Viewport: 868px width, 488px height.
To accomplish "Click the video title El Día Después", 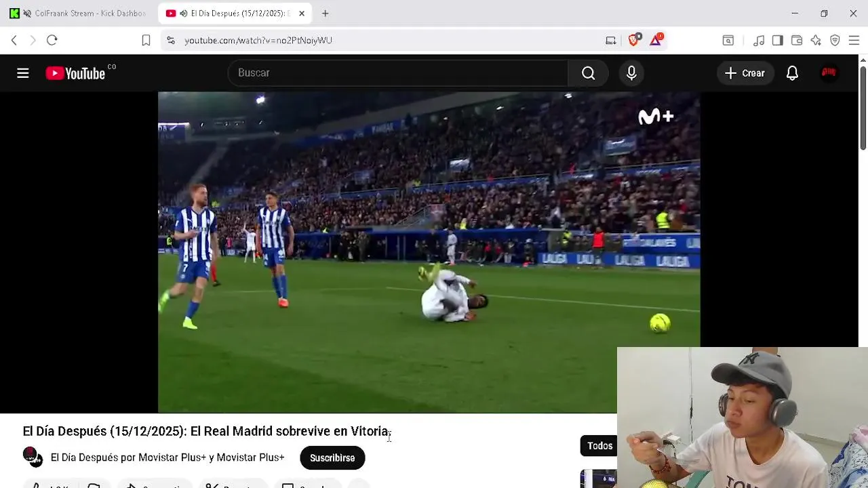I will [x=207, y=431].
